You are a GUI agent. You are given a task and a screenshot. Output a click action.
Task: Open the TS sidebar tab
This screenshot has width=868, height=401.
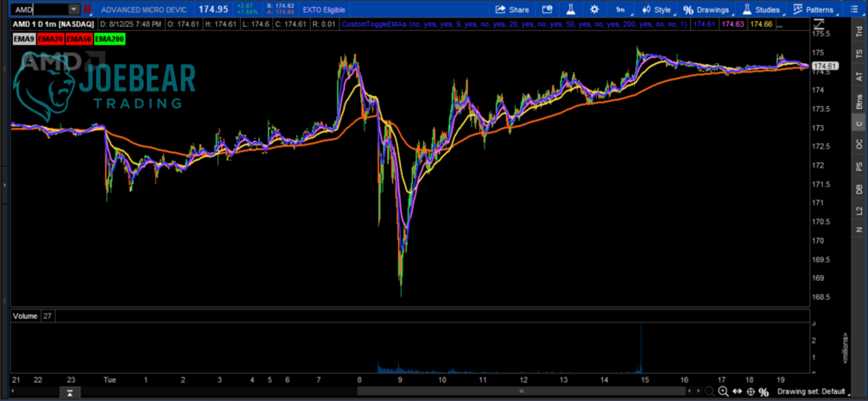[859, 54]
